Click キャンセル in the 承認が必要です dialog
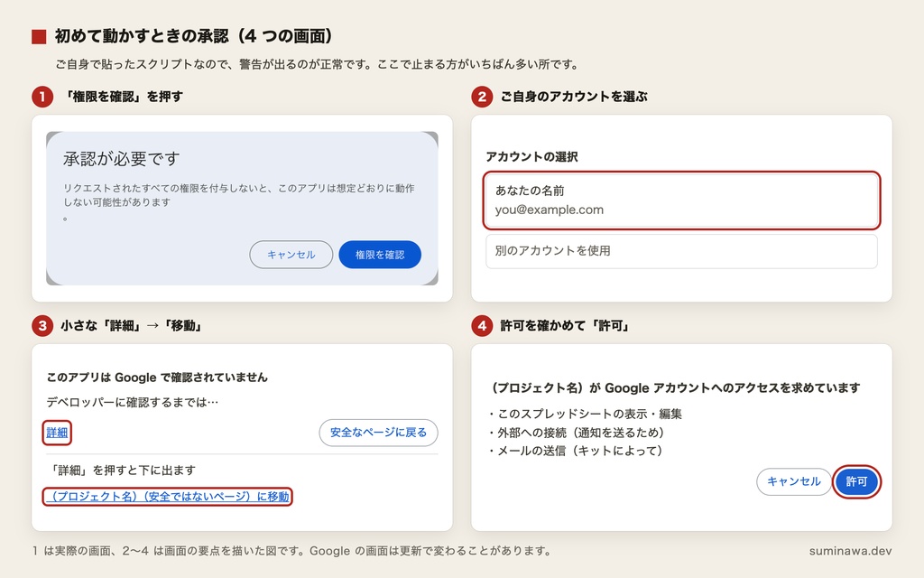The image size is (924, 578). pos(291,255)
